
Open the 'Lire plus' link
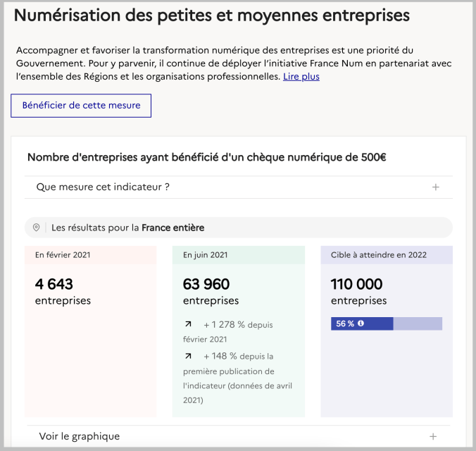coord(301,76)
